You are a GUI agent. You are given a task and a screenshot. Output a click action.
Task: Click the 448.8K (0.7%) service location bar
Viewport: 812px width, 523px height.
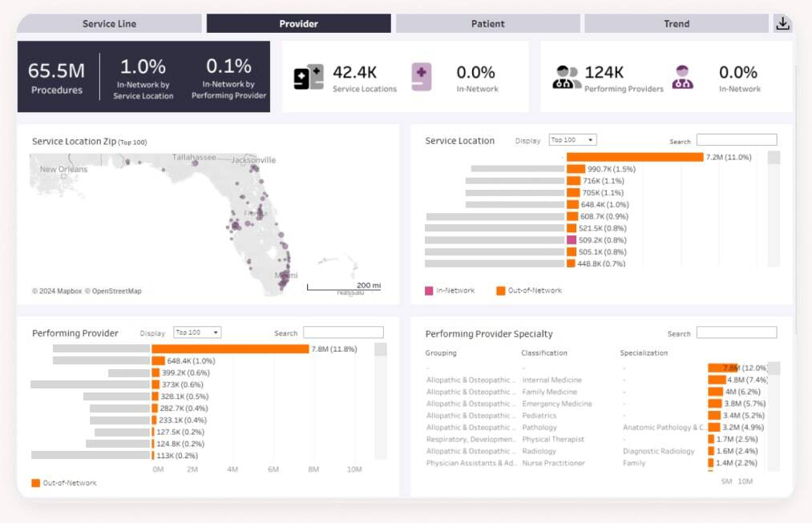571,264
